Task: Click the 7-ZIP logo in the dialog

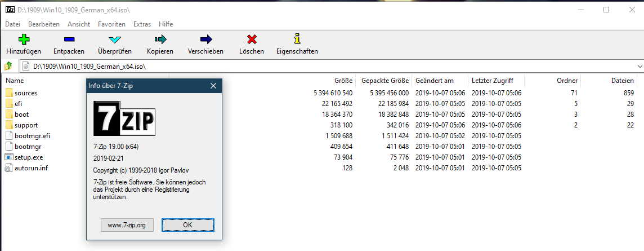Action: (x=124, y=118)
